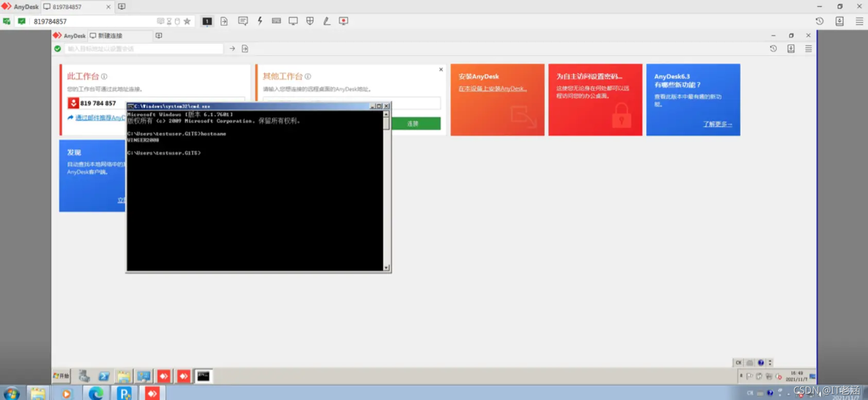Click the 819 784 857 workstation address
The image size is (868, 400).
pos(98,103)
